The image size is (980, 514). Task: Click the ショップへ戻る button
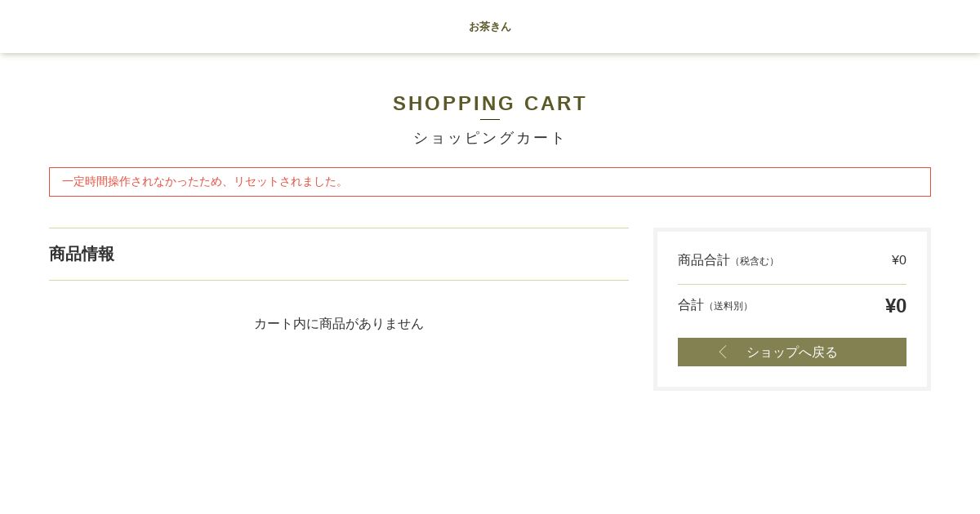[792, 352]
